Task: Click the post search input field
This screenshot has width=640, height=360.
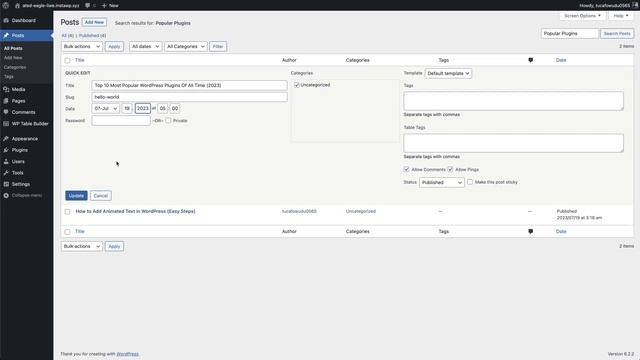Action: coord(569,33)
